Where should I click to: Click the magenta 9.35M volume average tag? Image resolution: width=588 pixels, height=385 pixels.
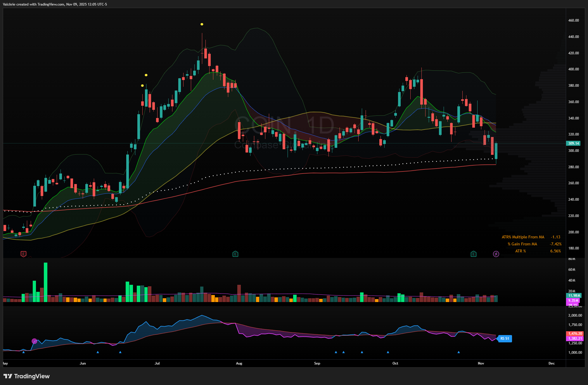point(573,301)
